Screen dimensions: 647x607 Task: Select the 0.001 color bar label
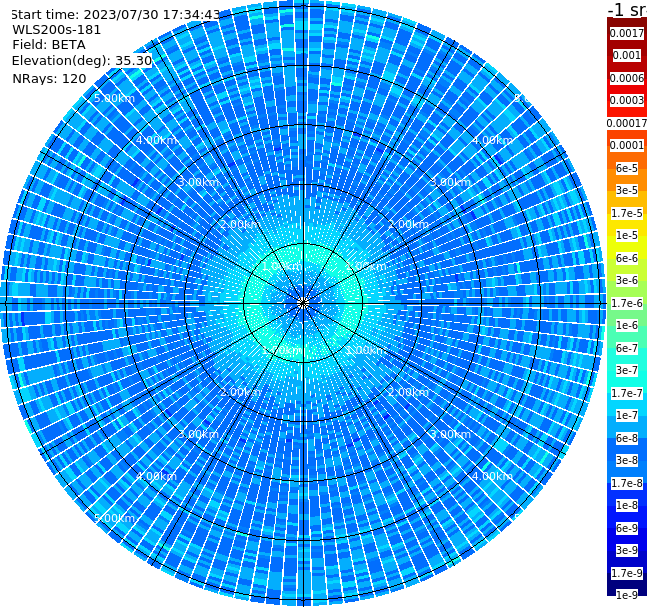pos(627,55)
